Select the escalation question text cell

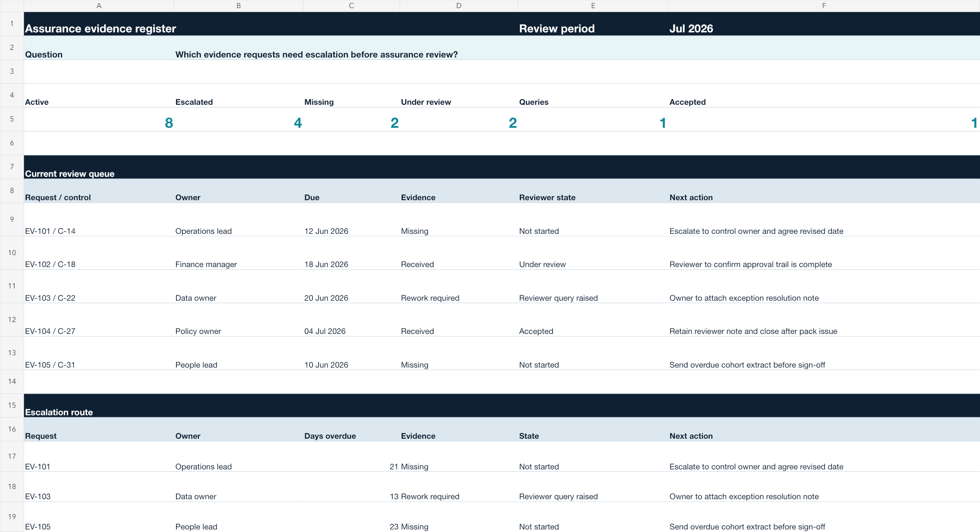(x=316, y=55)
